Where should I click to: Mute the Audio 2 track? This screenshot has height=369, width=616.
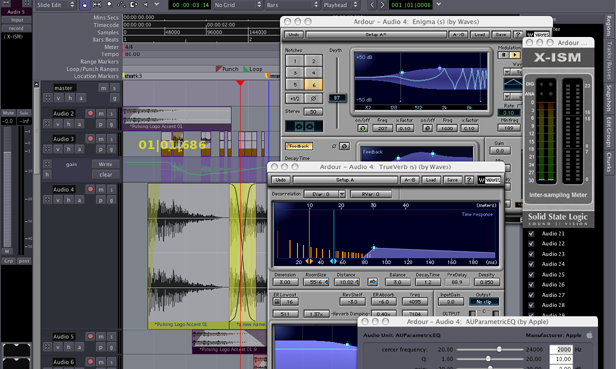101,113
